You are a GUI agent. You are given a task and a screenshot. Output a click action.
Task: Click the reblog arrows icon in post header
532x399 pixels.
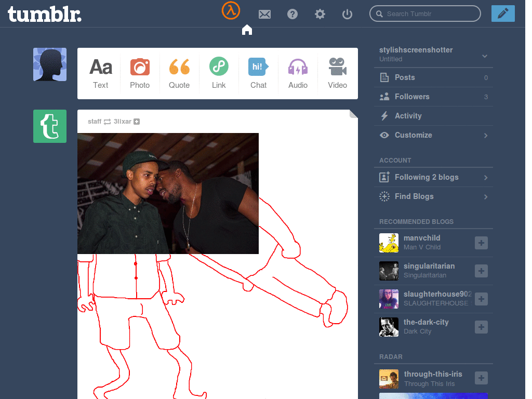107,122
